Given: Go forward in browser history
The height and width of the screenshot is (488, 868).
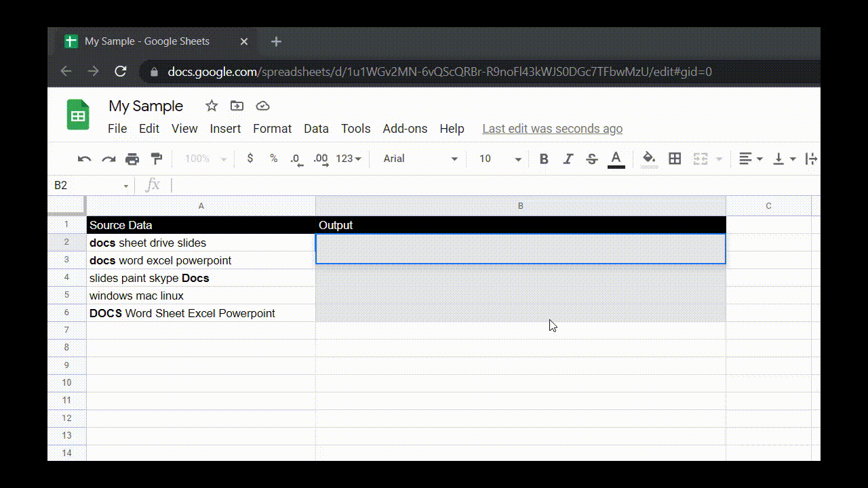Looking at the screenshot, I should click(x=93, y=71).
